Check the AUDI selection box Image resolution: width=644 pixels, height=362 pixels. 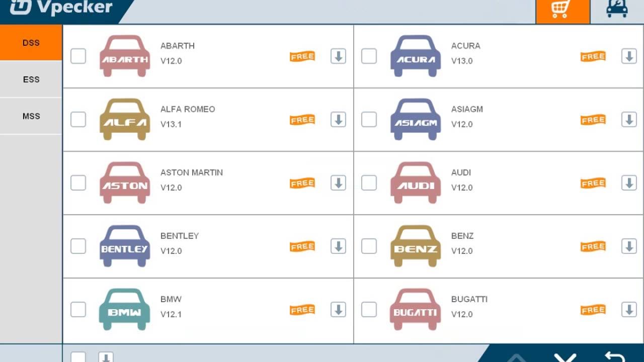pos(369,183)
